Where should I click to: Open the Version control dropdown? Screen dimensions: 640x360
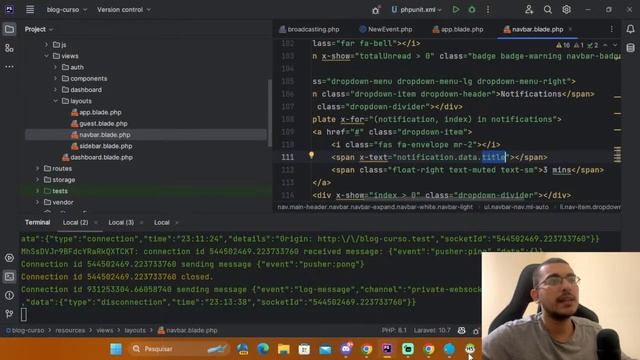124,9
